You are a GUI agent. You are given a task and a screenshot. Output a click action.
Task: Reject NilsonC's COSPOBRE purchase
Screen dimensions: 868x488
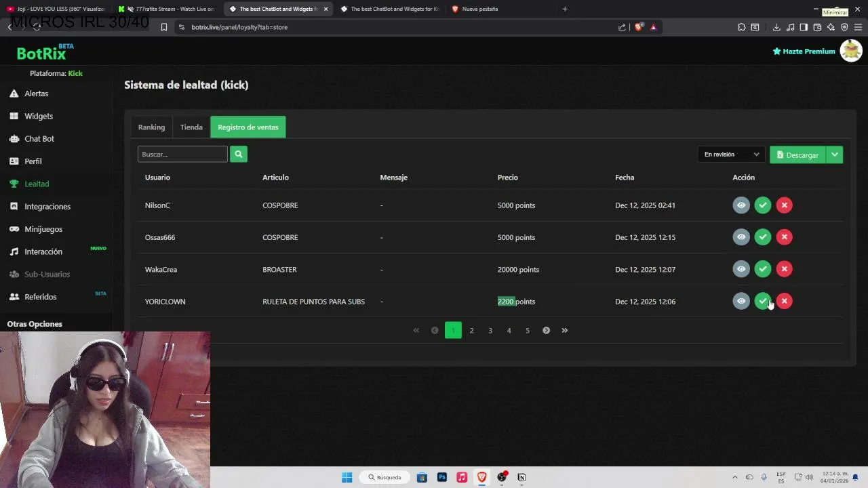[784, 205]
